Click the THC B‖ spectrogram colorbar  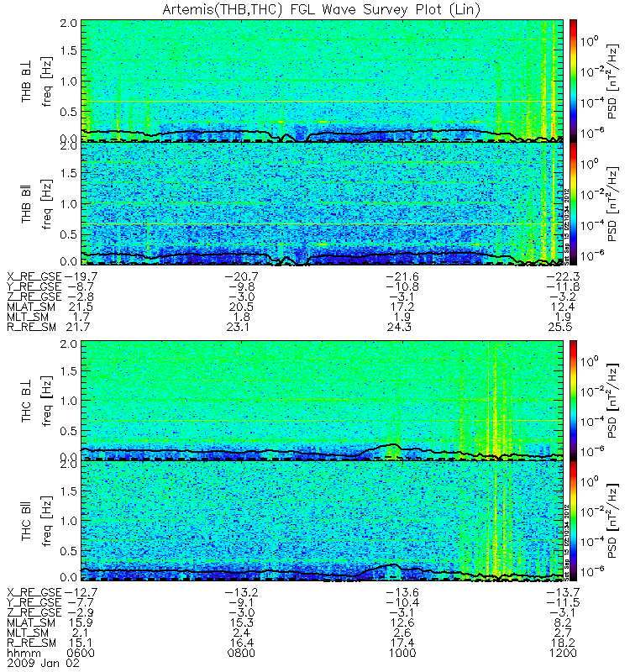(573, 521)
